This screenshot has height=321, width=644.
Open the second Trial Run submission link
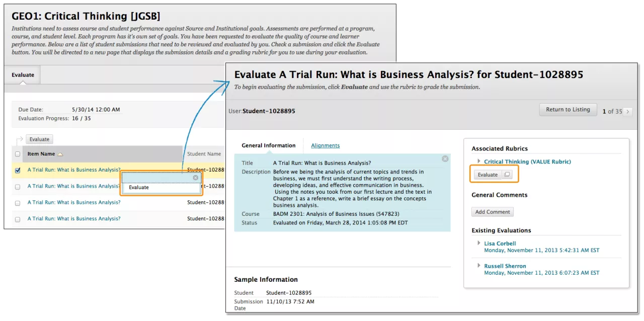73,186
